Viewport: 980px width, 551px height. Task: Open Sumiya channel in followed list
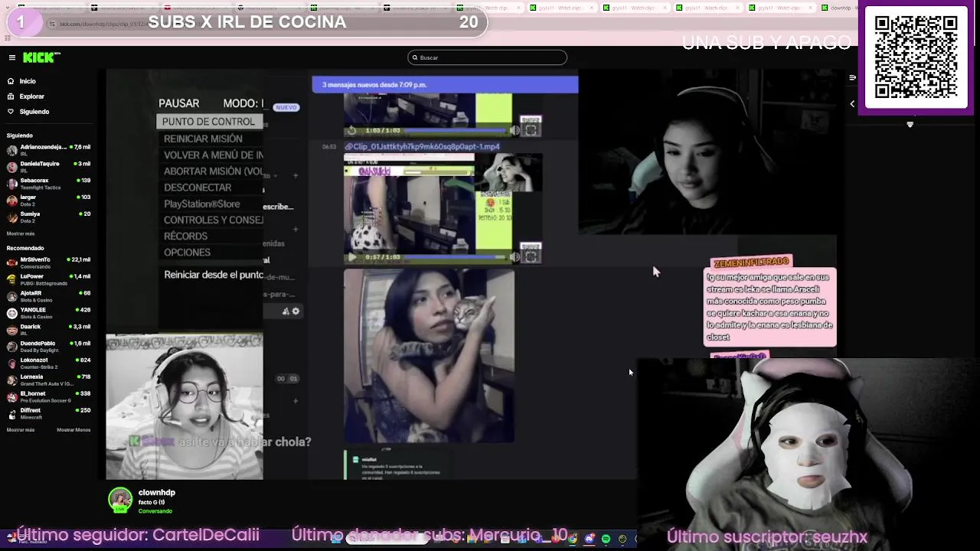click(48, 217)
